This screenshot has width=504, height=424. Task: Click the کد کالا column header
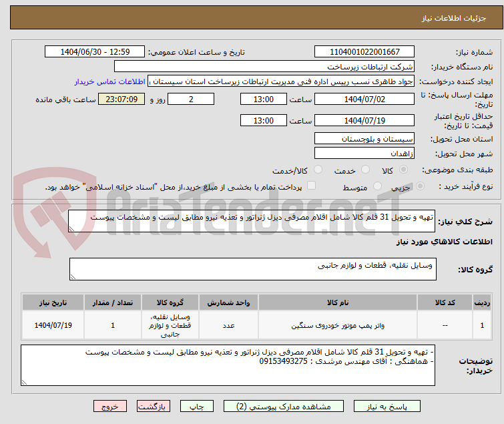(x=445, y=302)
